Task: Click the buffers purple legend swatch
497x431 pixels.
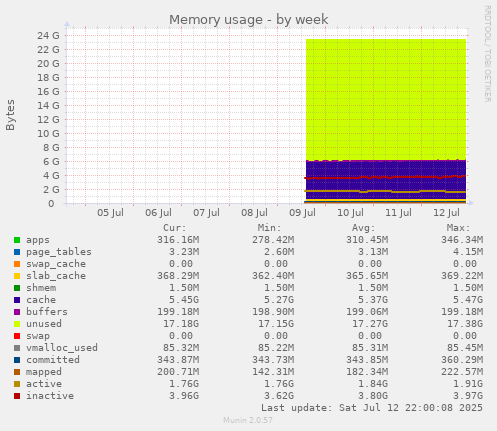Action: pyautogui.click(x=17, y=312)
